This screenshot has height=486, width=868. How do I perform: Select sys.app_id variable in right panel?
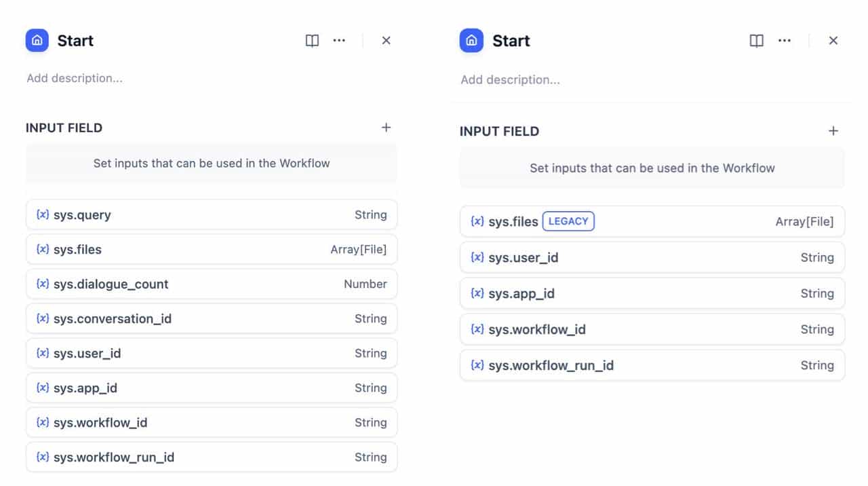[x=651, y=293]
